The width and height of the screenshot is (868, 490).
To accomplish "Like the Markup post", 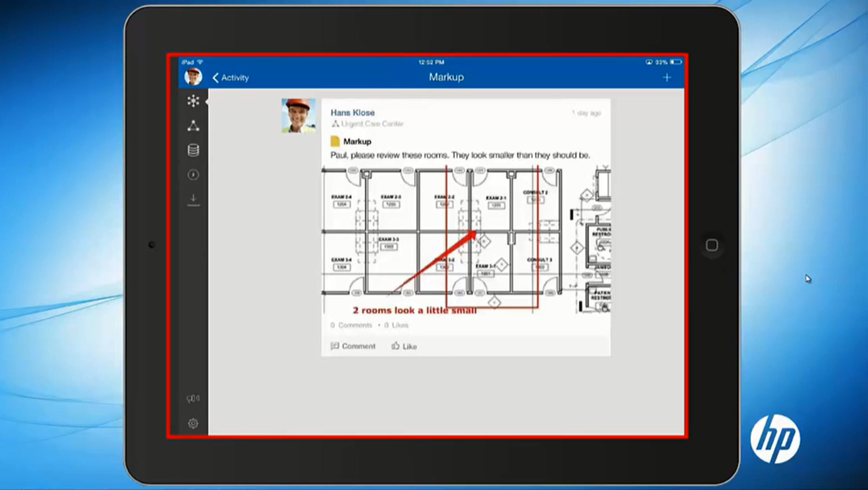I will [x=404, y=346].
